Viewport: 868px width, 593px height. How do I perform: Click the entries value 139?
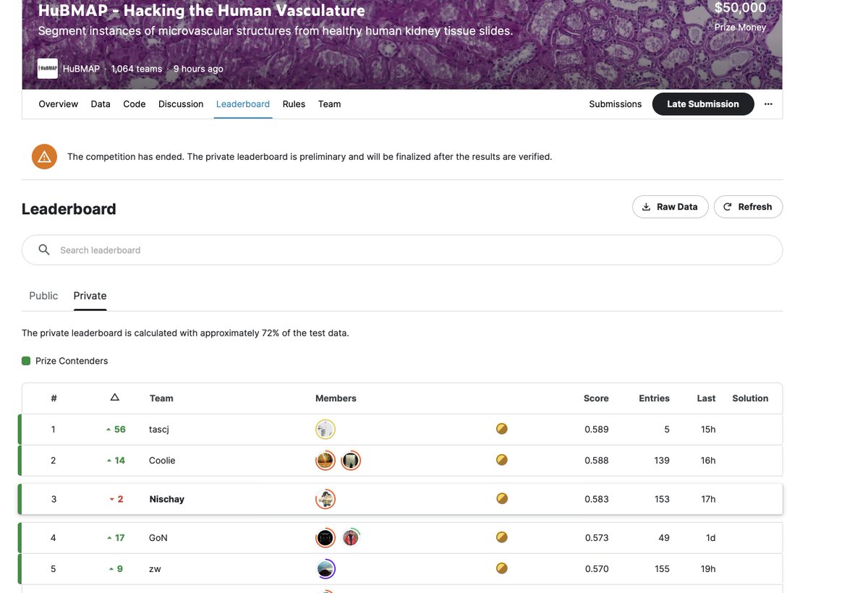[662, 461]
